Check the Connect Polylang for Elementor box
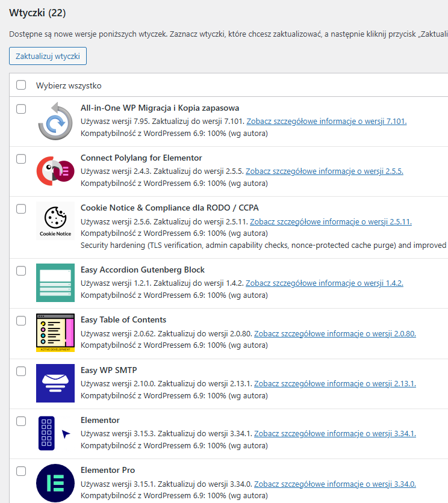448x503 pixels. pyautogui.click(x=21, y=159)
